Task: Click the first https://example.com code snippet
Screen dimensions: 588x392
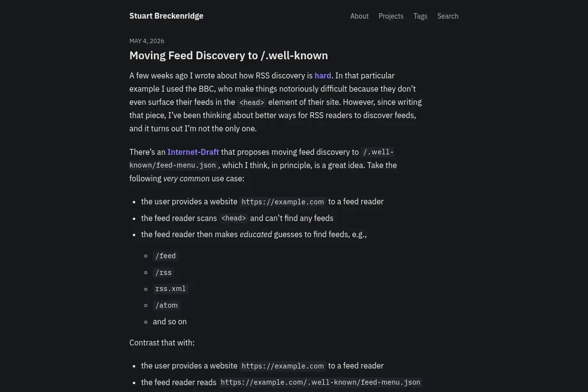Action: point(283,202)
